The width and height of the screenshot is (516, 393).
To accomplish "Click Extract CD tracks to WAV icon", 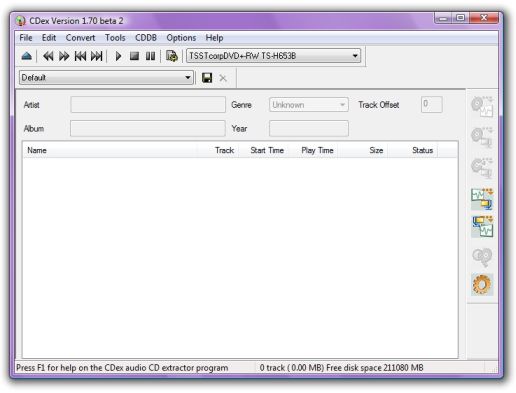I will click(x=482, y=107).
